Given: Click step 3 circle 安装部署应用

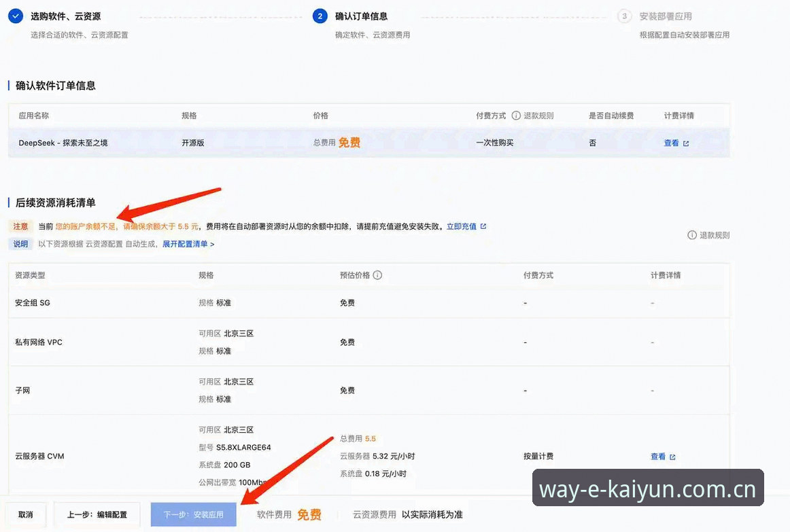Looking at the screenshot, I should 624,16.
